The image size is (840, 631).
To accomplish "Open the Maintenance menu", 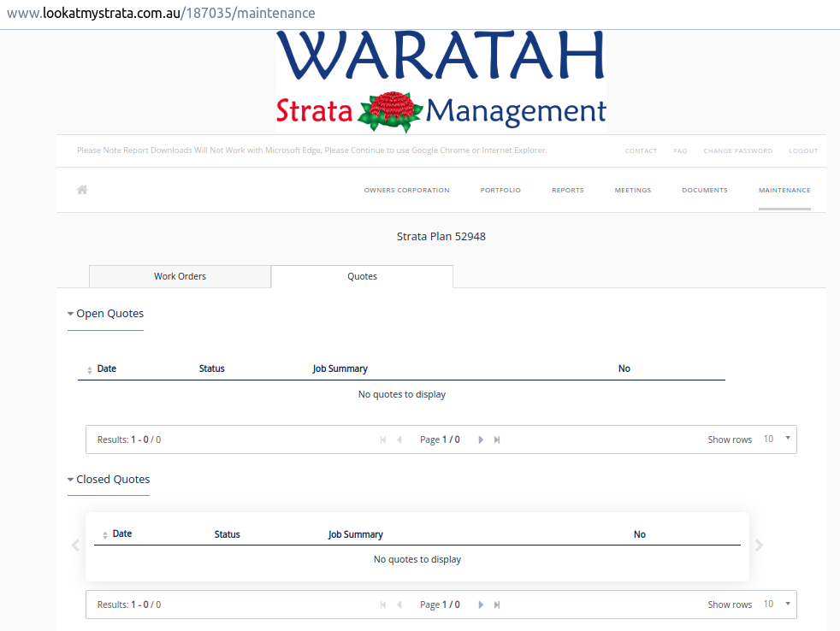I will (x=784, y=190).
